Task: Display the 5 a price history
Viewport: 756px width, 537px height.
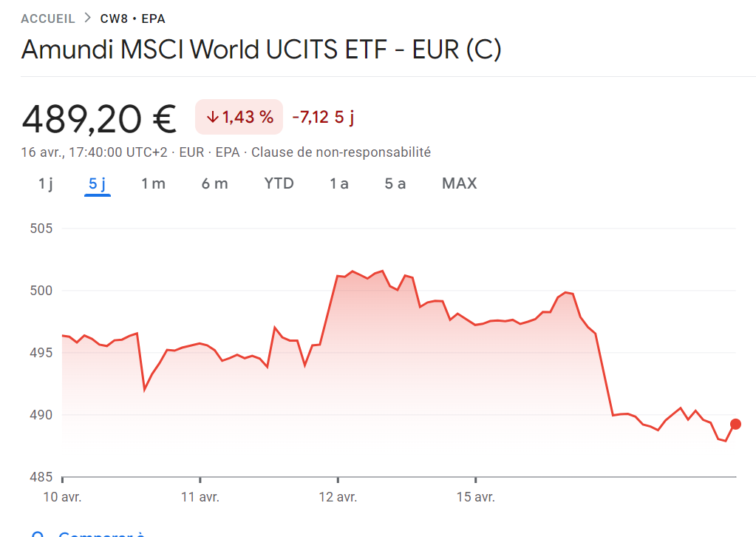Action: coord(395,183)
